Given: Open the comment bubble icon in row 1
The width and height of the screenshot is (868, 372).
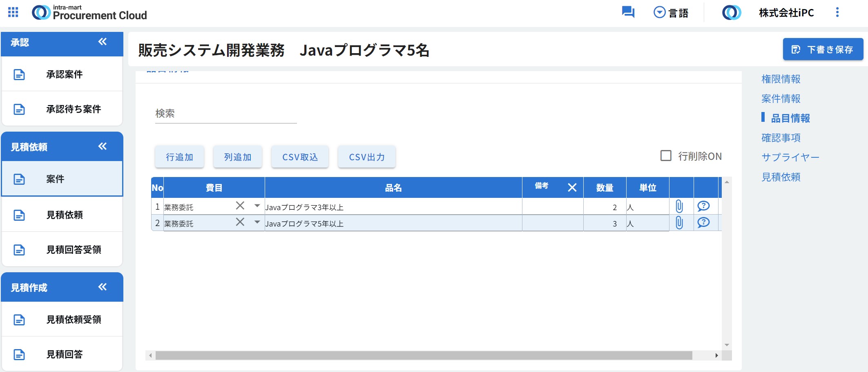Looking at the screenshot, I should coord(703,206).
